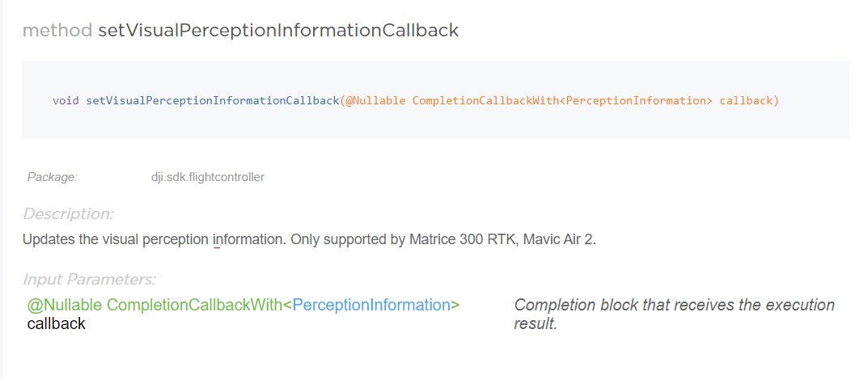Click the red-underlined word "information" in the description
The height and width of the screenshot is (380, 868).
[x=248, y=240]
